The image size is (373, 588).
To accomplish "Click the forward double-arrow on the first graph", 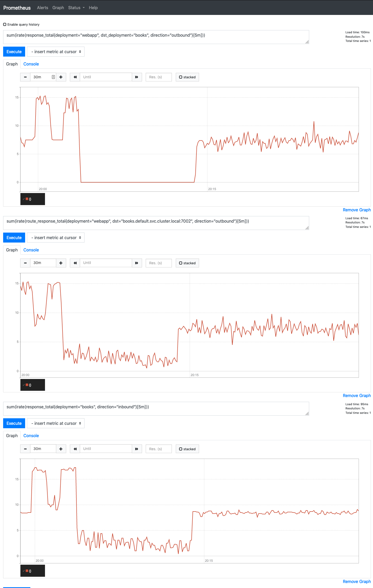I will [137, 77].
